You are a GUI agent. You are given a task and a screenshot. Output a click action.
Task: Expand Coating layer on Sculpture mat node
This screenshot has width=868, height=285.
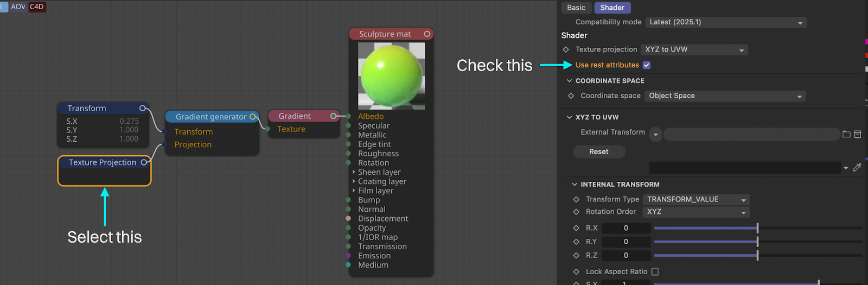[x=354, y=181]
